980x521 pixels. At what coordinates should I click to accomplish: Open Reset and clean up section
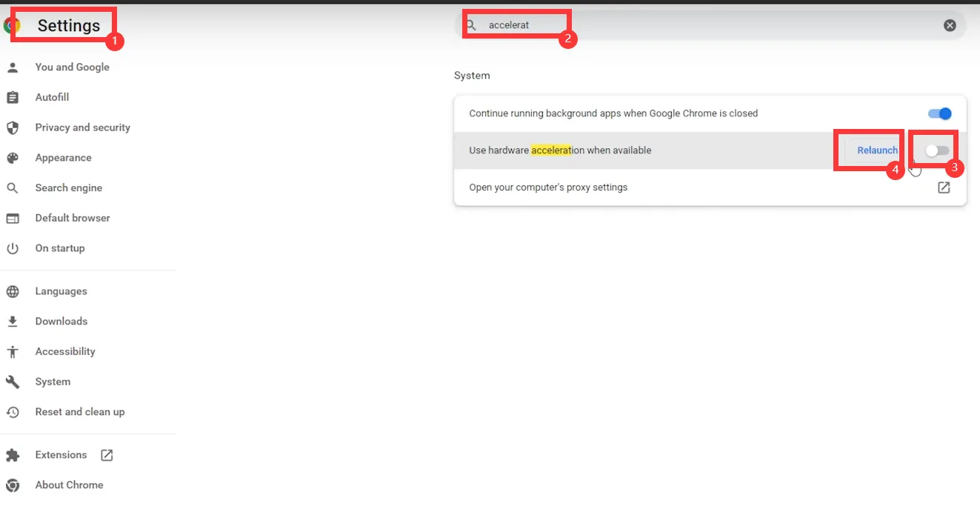tap(79, 412)
